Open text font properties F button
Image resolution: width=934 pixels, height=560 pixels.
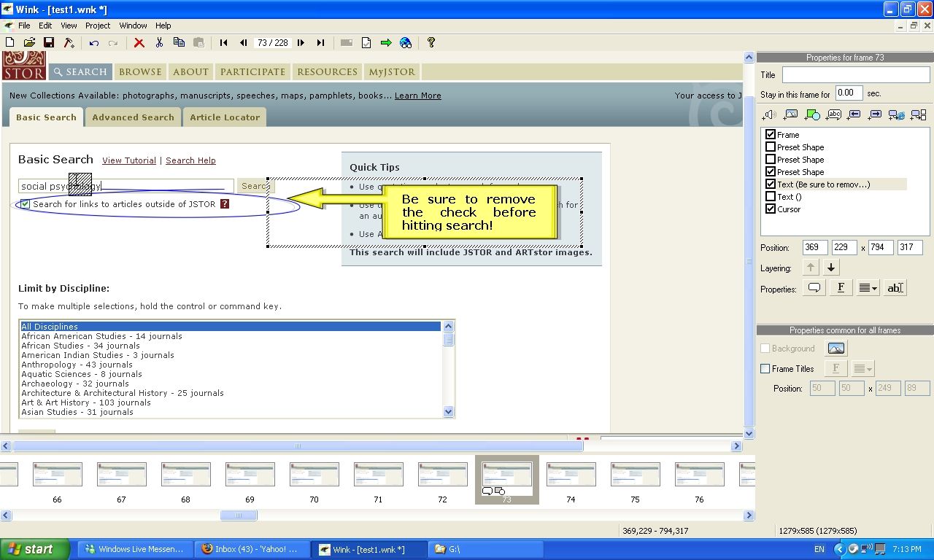pyautogui.click(x=841, y=288)
